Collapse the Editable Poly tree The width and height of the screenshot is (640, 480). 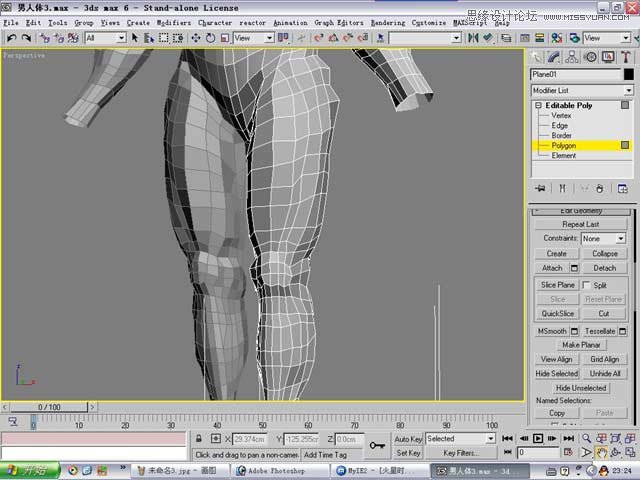click(x=538, y=105)
